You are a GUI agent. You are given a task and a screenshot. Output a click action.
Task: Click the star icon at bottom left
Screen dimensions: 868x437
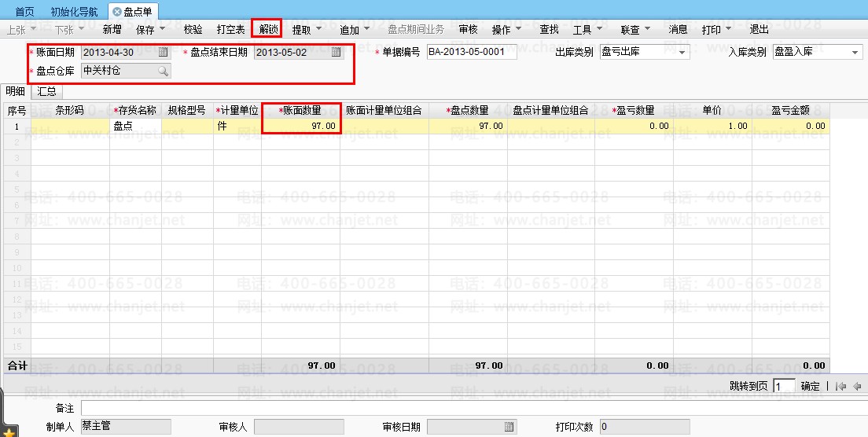coord(9,431)
